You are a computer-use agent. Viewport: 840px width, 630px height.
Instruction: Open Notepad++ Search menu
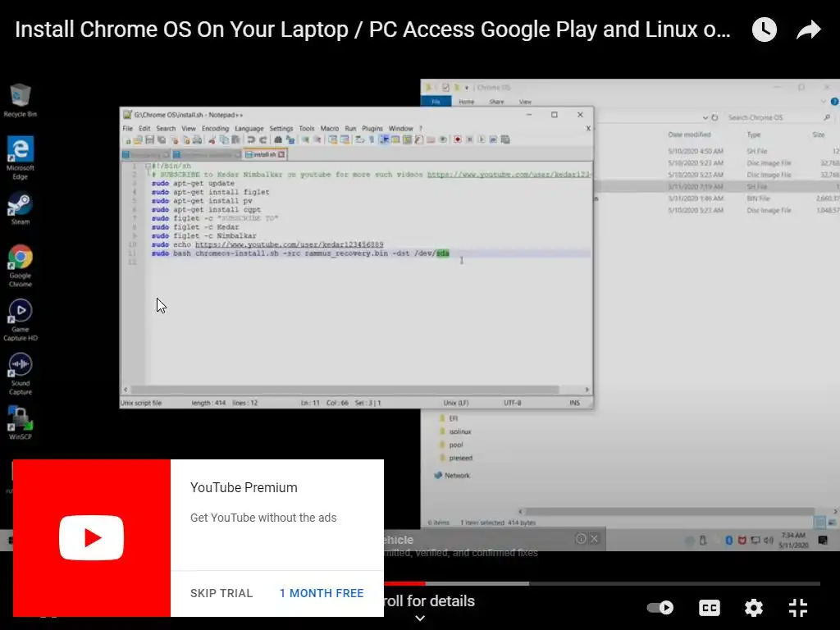coord(166,129)
